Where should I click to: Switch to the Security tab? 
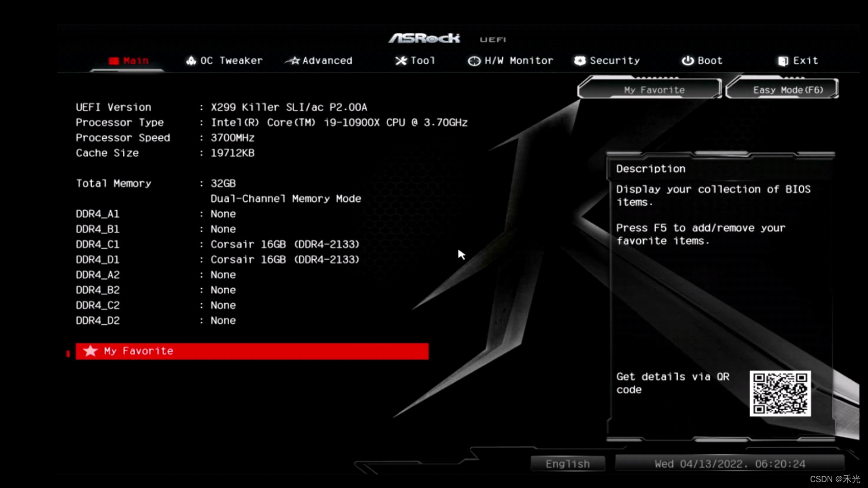615,61
